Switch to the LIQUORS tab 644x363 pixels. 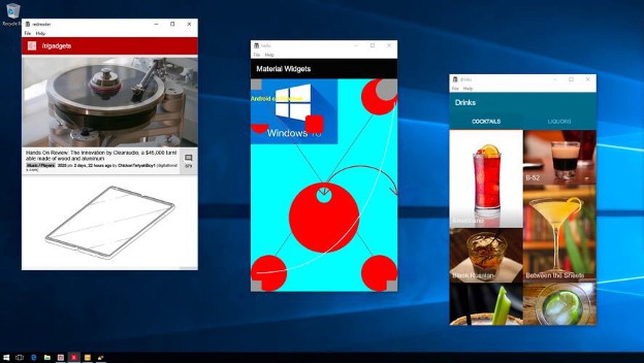559,121
